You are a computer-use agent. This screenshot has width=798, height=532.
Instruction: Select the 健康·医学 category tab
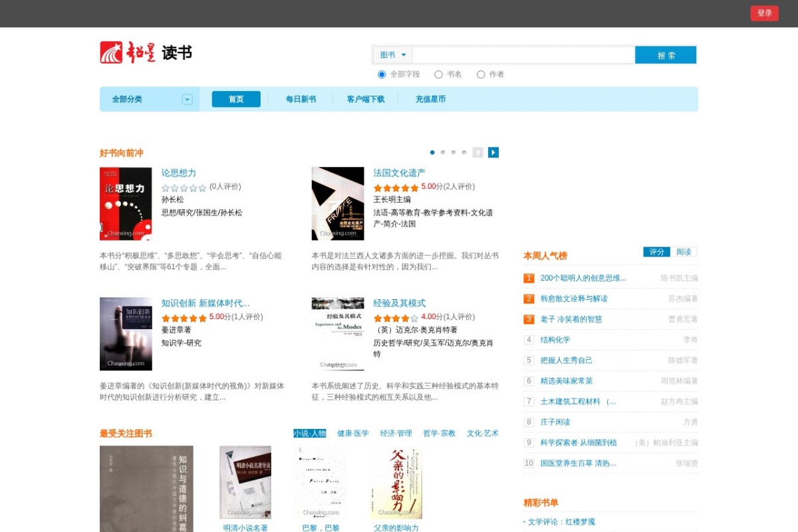[x=352, y=434]
